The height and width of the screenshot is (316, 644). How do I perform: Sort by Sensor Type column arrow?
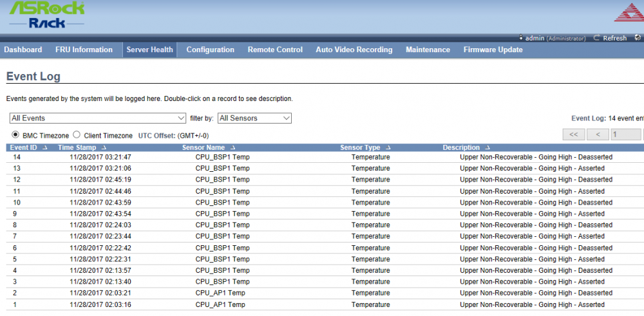click(388, 148)
